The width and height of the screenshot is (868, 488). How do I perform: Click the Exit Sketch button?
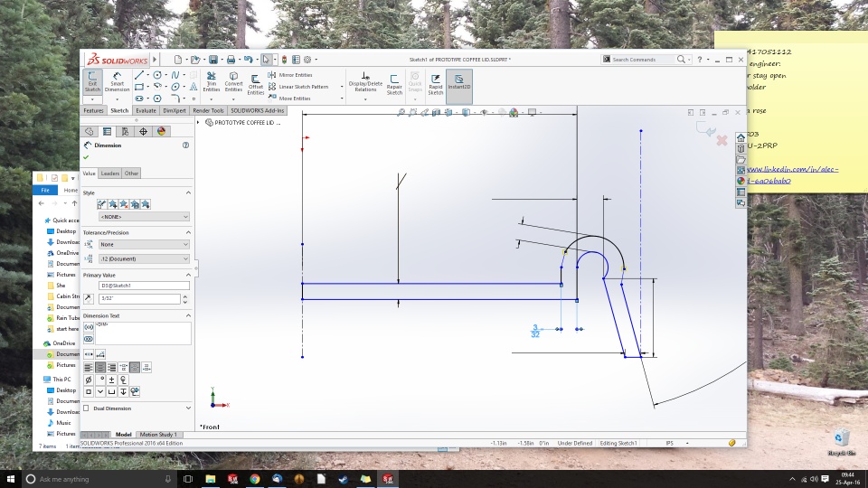click(x=92, y=82)
